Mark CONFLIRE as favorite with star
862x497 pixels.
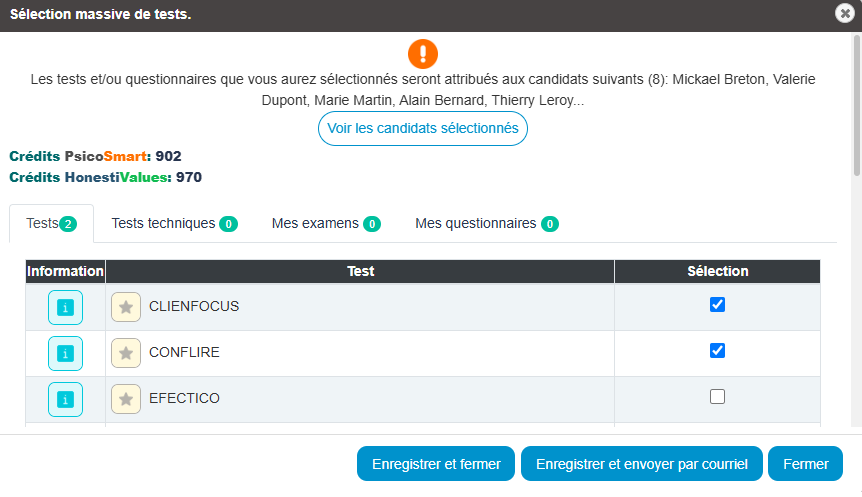[x=126, y=353]
